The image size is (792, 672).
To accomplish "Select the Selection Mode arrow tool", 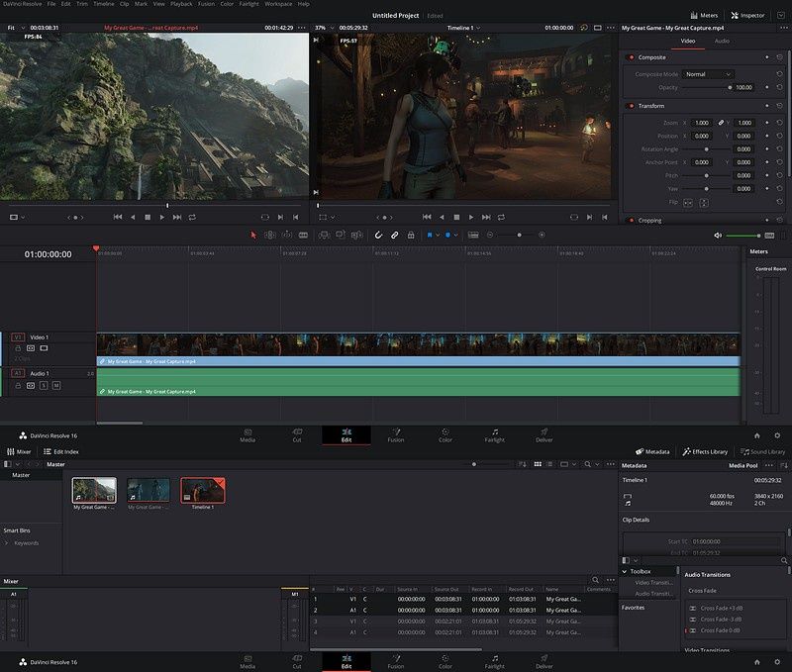I will click(253, 236).
